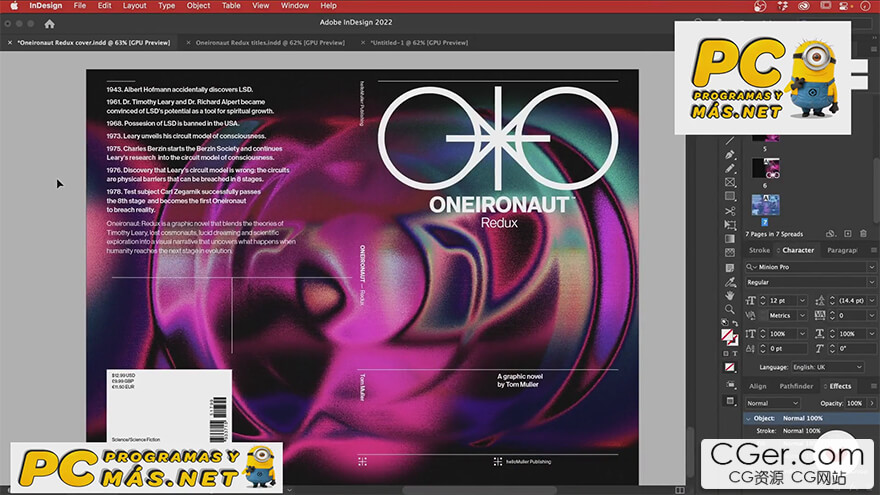This screenshot has width=880, height=495.
Task: Open the opacity slider arrow
Action: 872,404
